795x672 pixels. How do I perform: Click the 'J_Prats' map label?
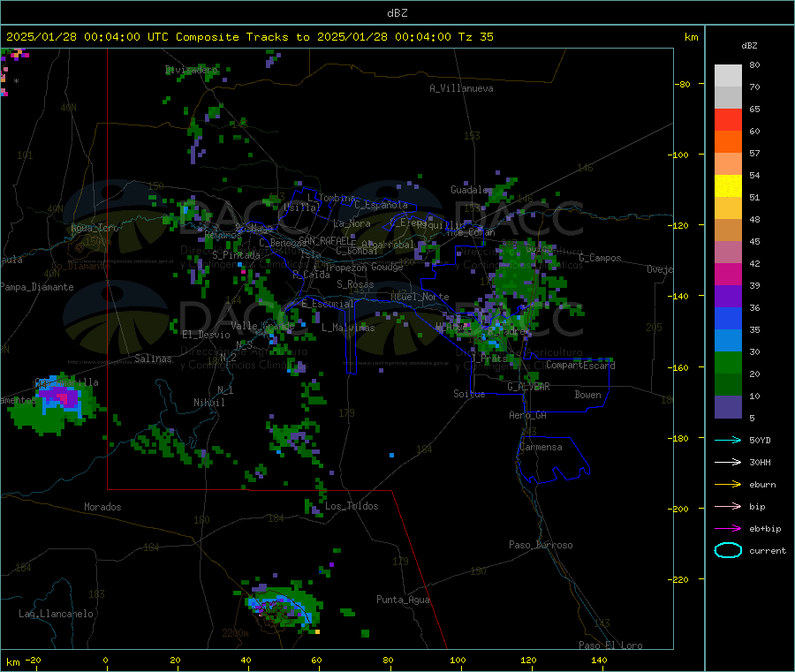click(488, 358)
